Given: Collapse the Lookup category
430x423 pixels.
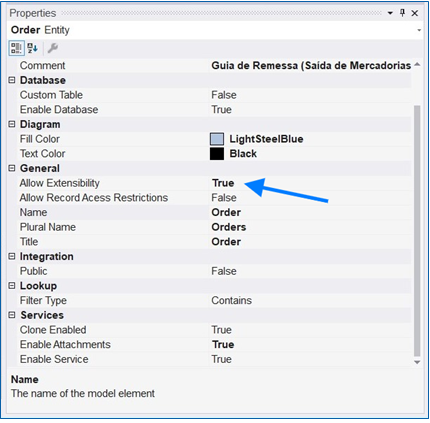Looking at the screenshot, I should [x=12, y=285].
